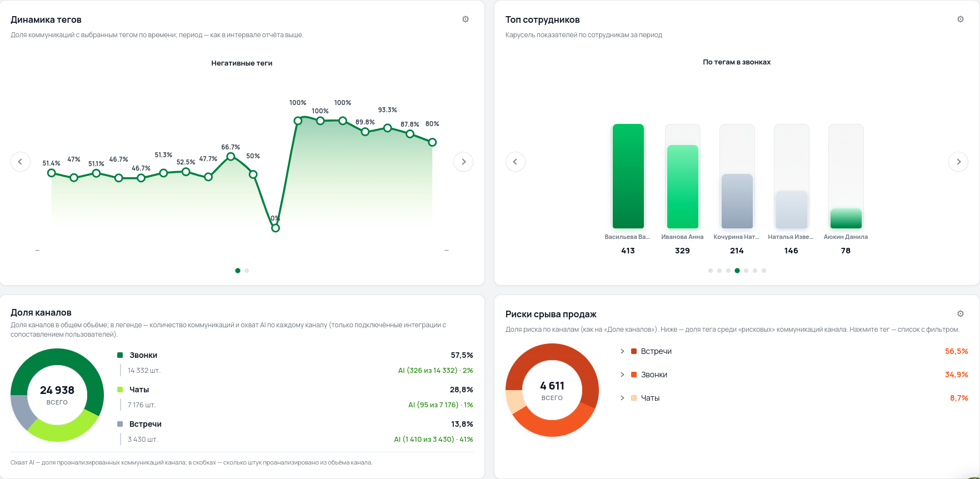Click peach Чаты segment of risks donut

(514, 401)
